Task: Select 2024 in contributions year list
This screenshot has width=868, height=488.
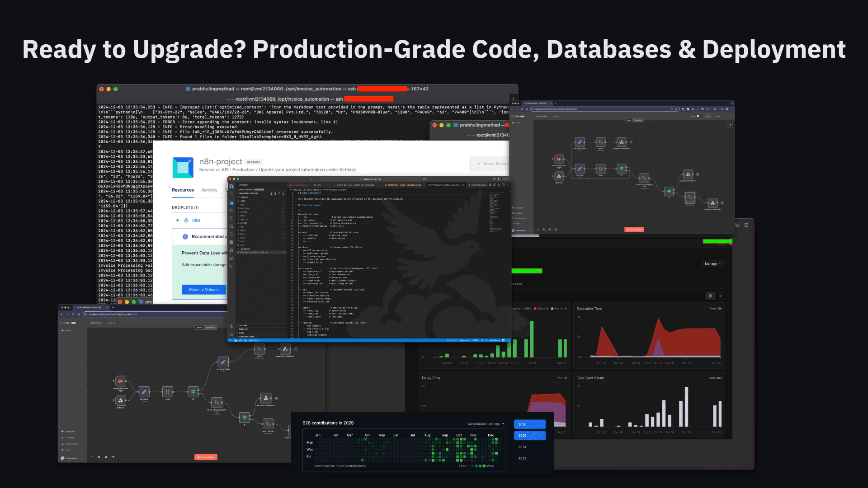Action: point(522,447)
